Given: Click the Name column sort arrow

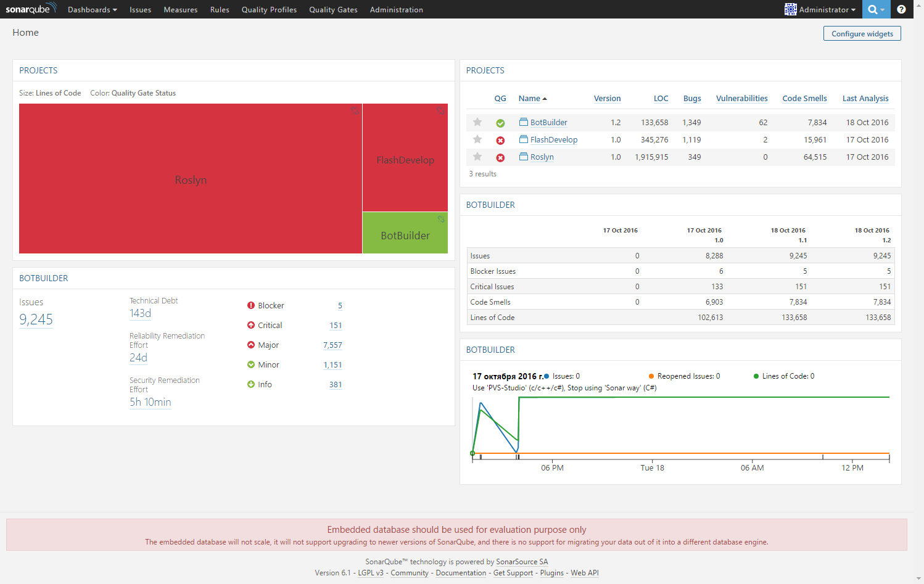Looking at the screenshot, I should [x=545, y=98].
